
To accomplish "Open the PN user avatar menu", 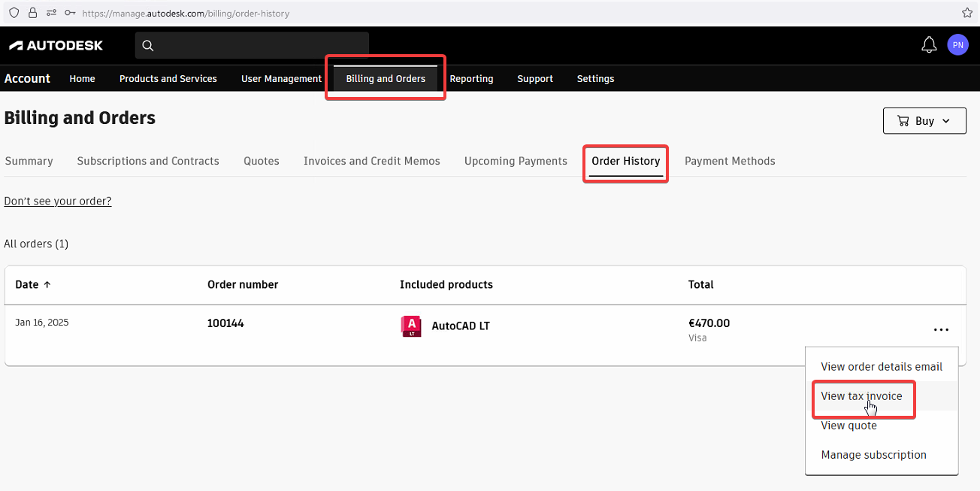I will pos(957,45).
